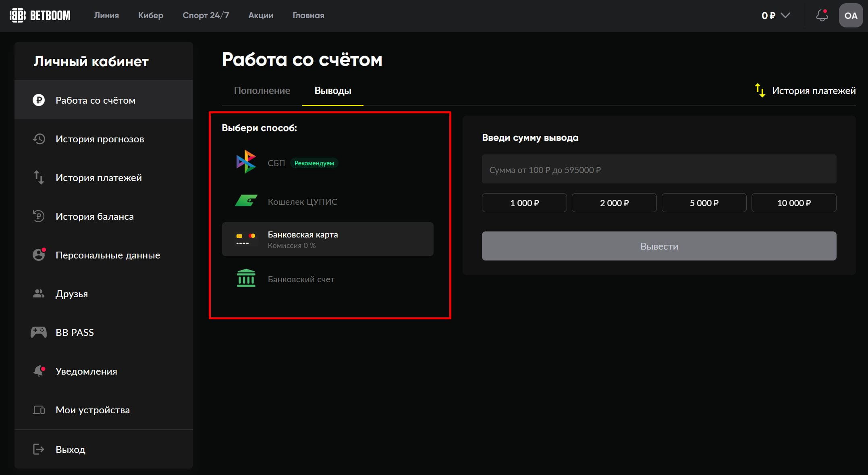
Task: Click the sidebar arrows icon for История платежей
Action: 39,177
